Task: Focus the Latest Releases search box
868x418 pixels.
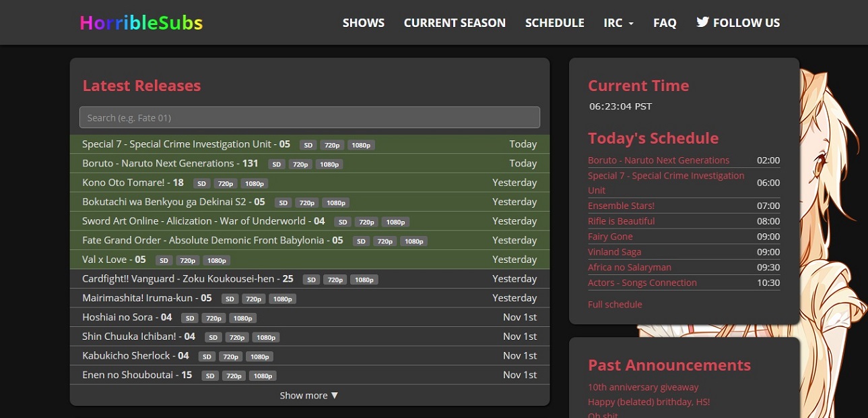Action: tap(310, 117)
